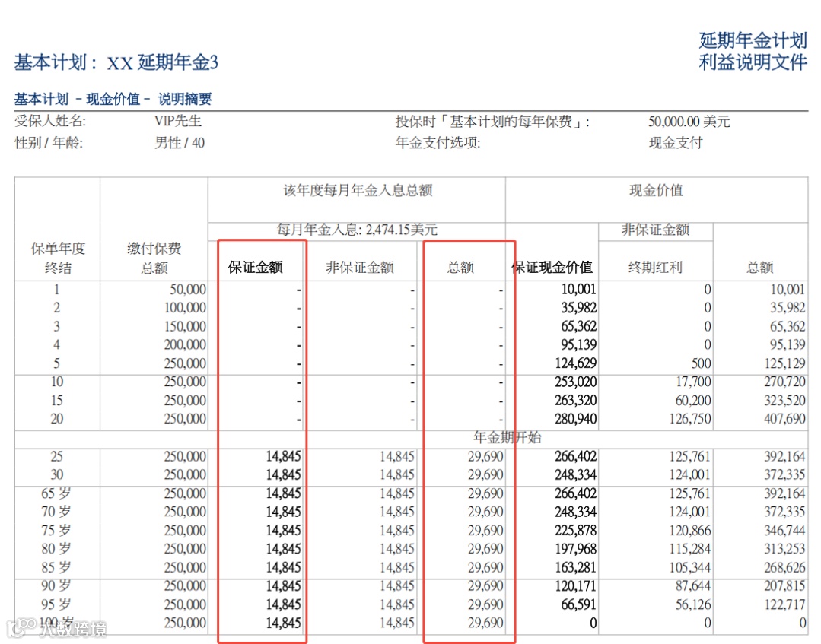
Task: Click year 4 premium total '200,000'
Action: point(186,344)
